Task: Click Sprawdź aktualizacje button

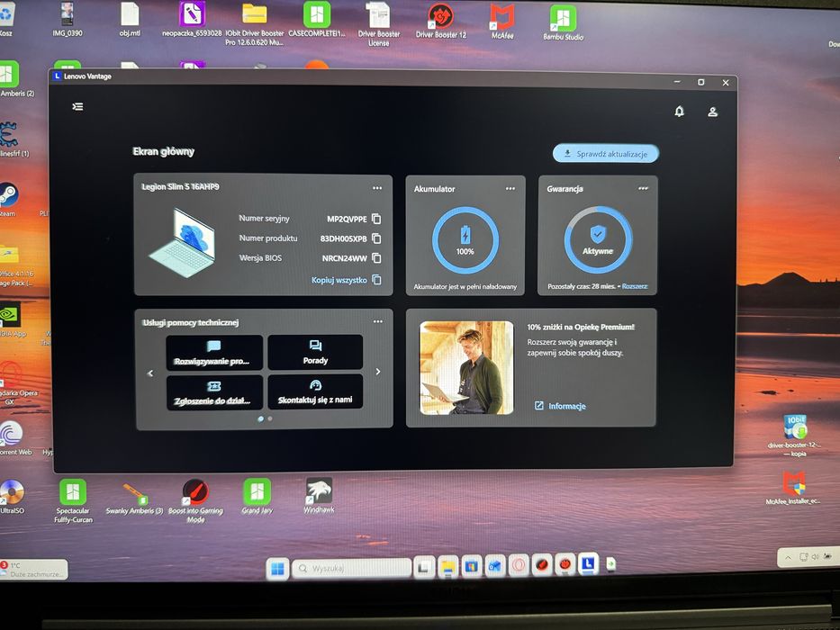Action: [606, 154]
